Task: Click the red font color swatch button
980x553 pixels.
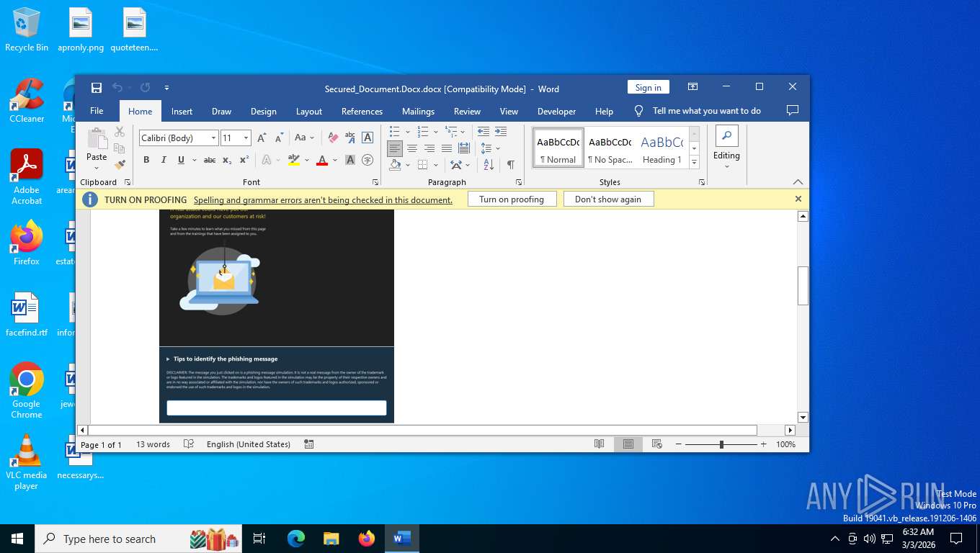Action: coord(322,160)
